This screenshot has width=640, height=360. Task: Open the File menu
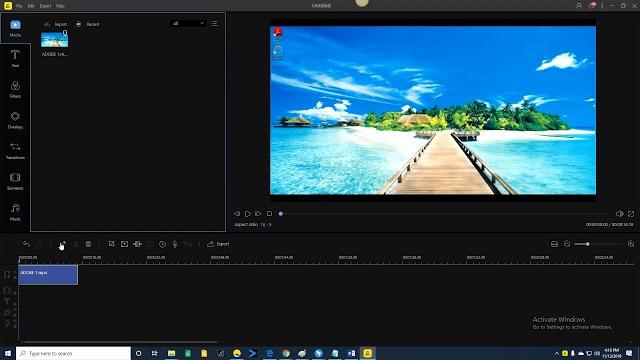tap(19, 6)
